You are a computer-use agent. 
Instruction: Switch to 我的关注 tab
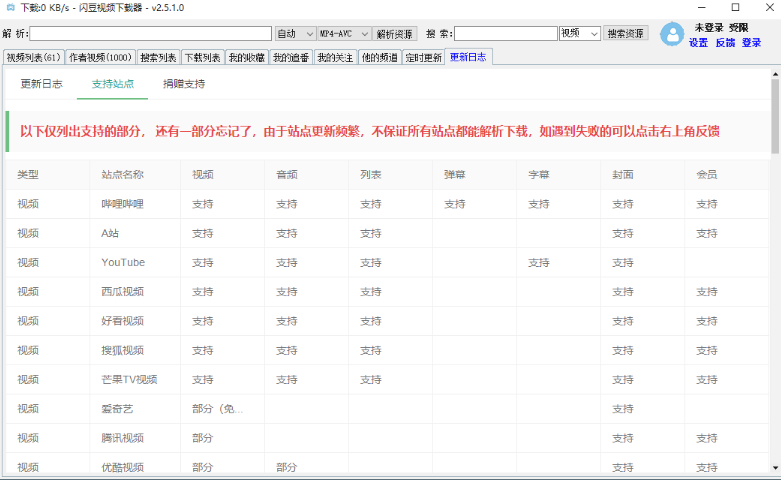point(335,58)
